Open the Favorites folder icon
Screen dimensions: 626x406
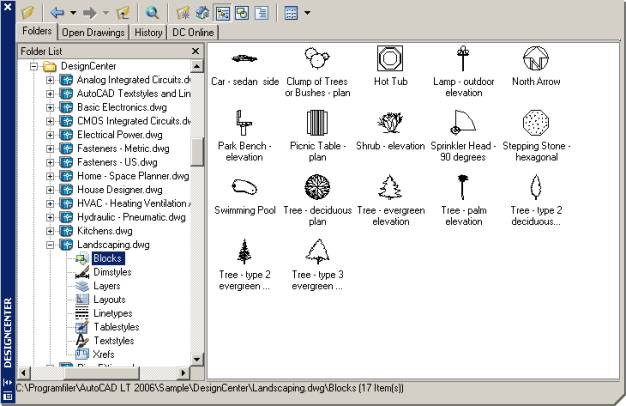(183, 13)
